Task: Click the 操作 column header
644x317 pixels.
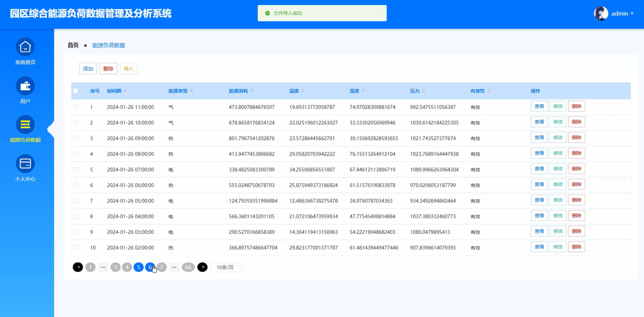Action: [x=536, y=91]
